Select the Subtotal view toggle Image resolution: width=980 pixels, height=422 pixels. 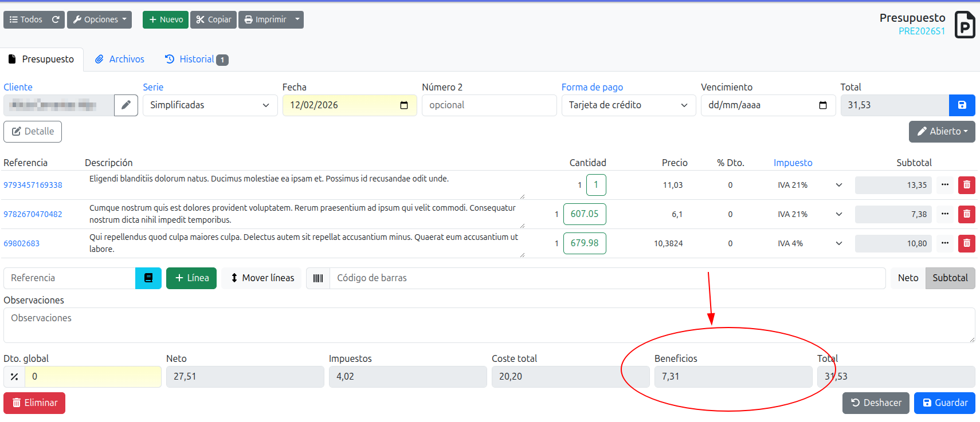(950, 278)
